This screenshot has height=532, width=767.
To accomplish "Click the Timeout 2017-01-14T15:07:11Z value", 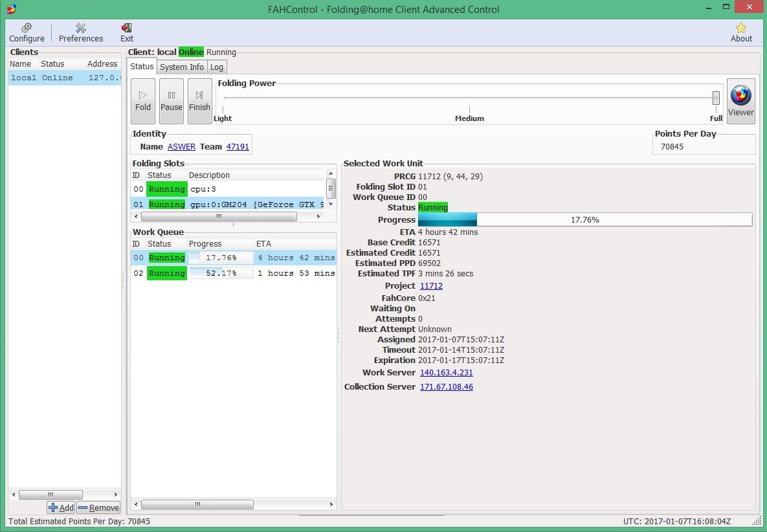I will [x=461, y=350].
